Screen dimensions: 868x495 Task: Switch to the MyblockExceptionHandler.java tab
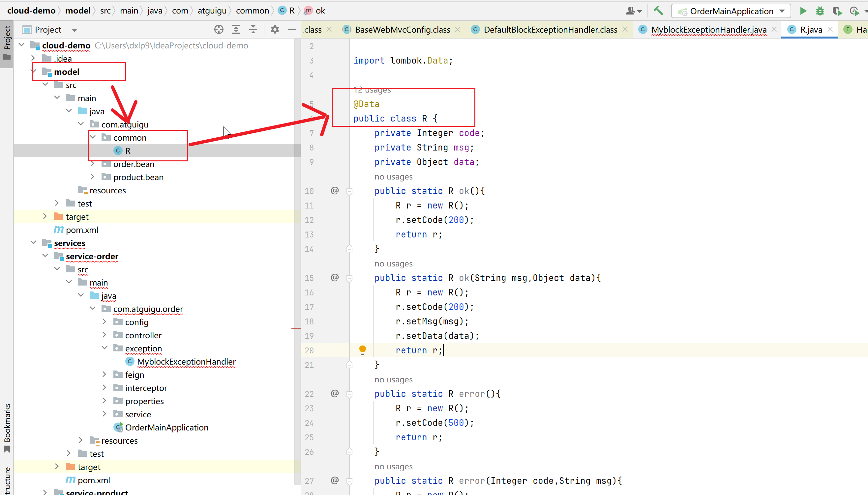(708, 30)
